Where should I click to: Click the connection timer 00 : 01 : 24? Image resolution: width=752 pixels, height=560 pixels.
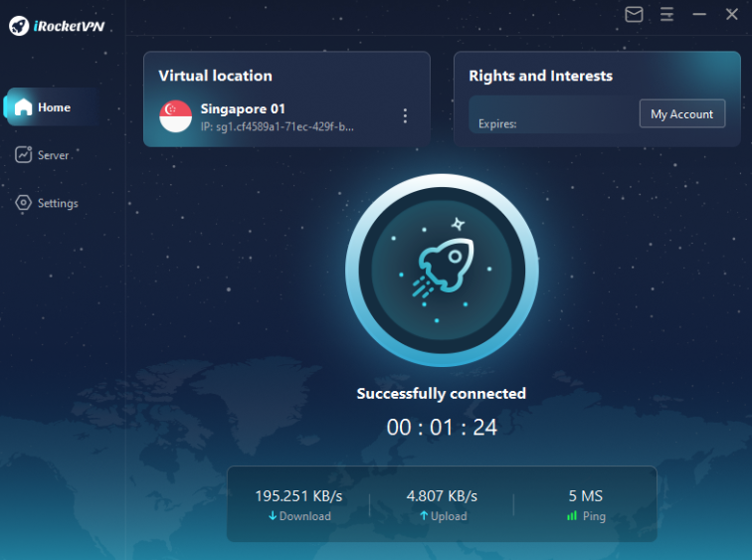coord(442,427)
